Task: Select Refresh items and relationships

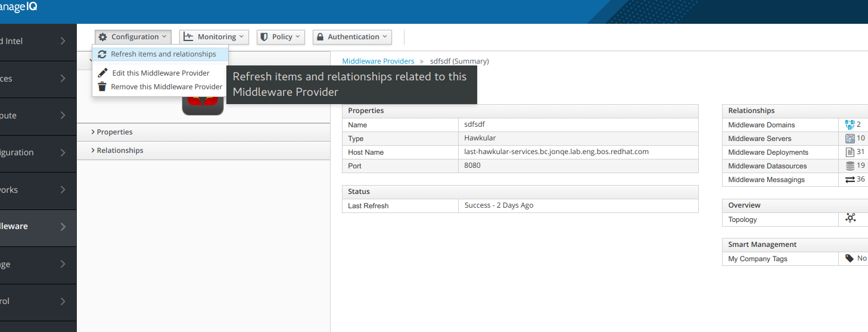Action: pyautogui.click(x=163, y=54)
